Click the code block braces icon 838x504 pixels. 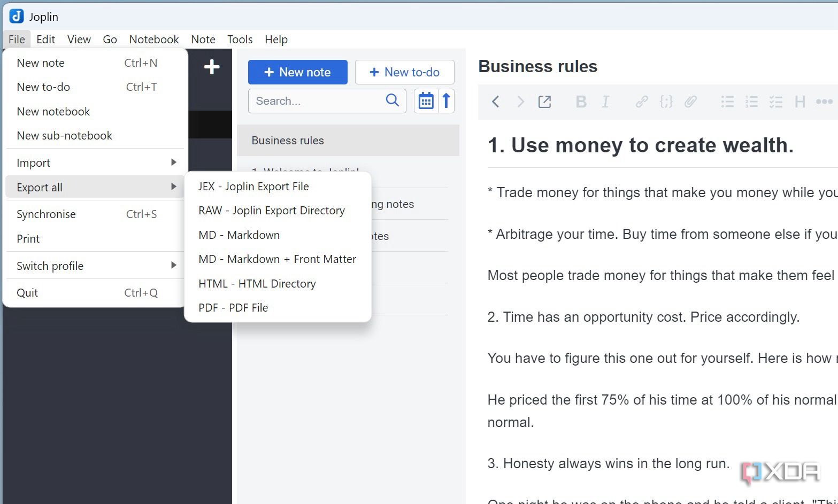point(666,102)
